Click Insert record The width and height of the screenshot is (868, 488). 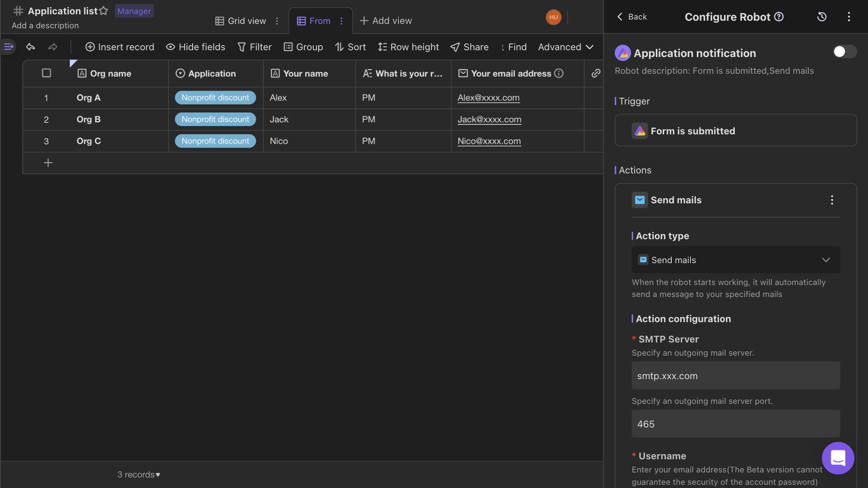120,47
